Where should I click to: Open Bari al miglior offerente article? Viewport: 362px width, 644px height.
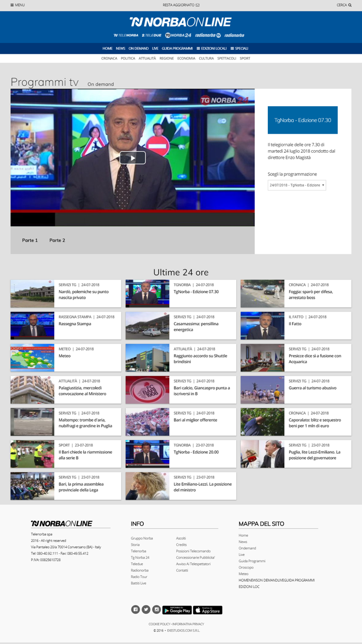click(x=195, y=420)
